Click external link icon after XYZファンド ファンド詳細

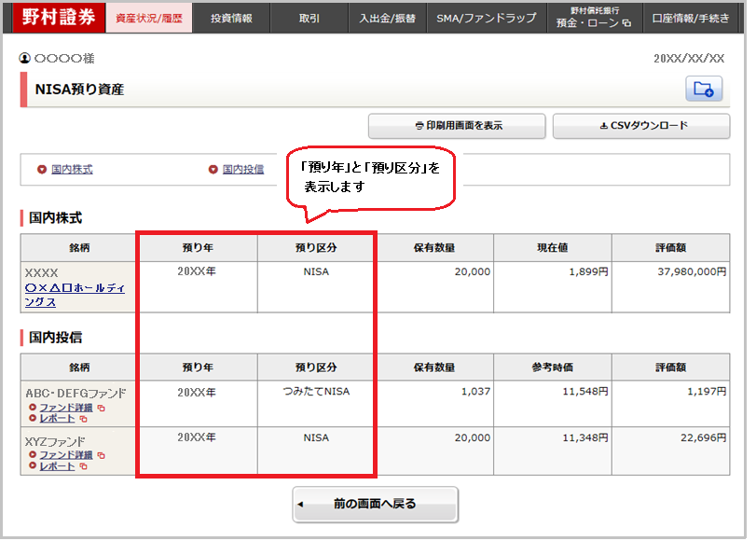click(102, 455)
